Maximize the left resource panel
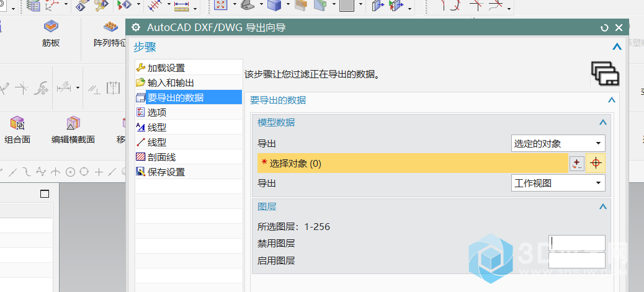The height and width of the screenshot is (292, 644). point(45,194)
